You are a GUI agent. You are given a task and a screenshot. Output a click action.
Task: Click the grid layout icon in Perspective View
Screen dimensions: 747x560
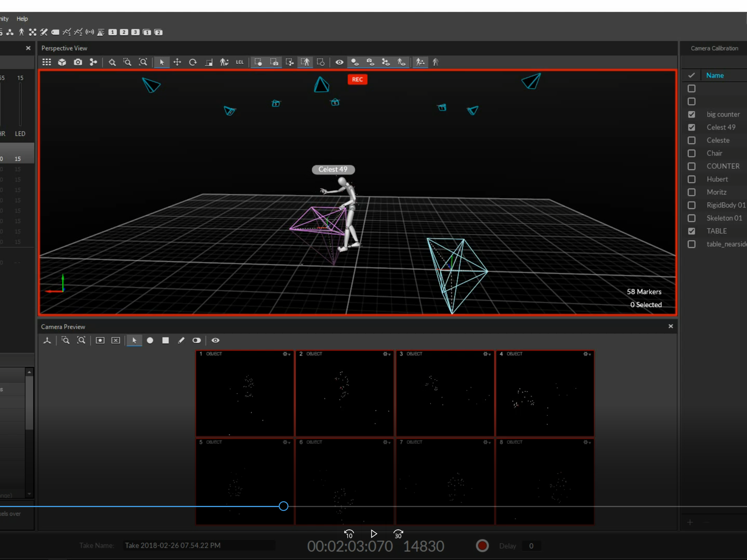point(47,62)
